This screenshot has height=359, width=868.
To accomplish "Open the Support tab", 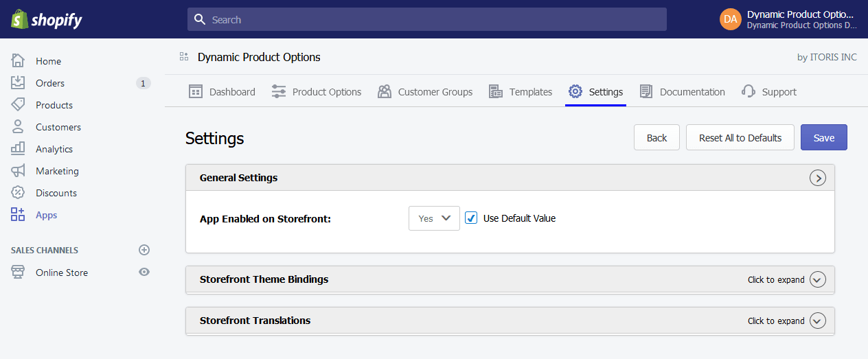I will [769, 91].
